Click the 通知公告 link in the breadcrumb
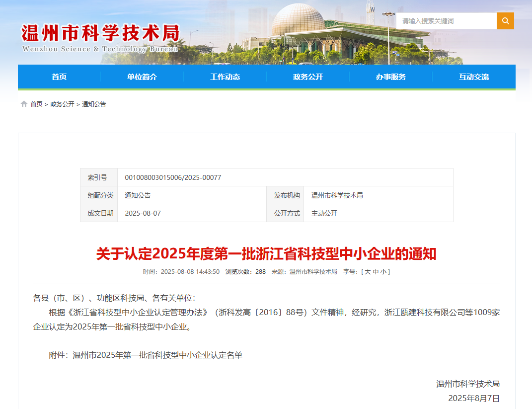The height and width of the screenshot is (409, 532). pos(94,104)
